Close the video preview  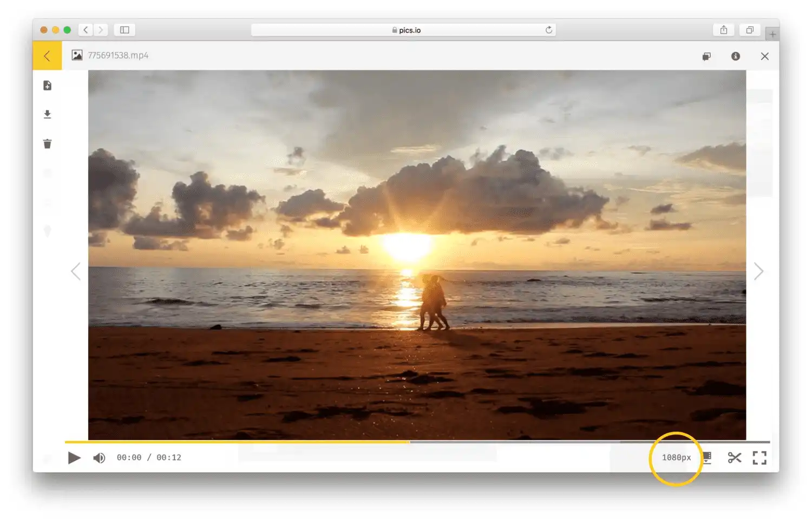pos(764,56)
